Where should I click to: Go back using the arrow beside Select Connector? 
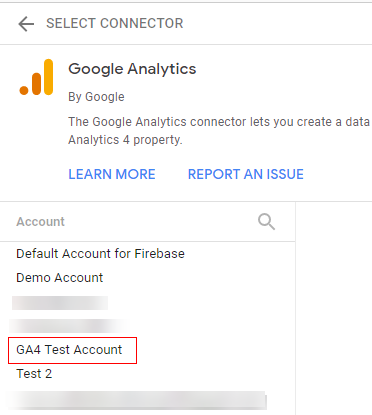point(26,24)
